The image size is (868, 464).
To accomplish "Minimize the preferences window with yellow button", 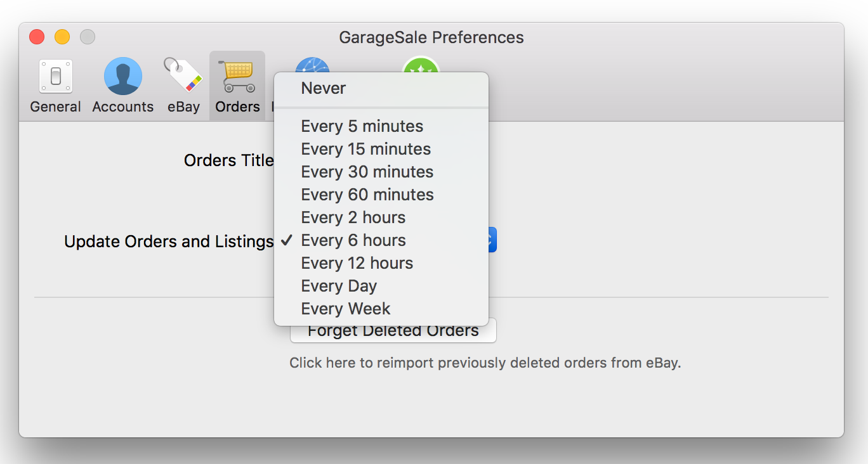I will pos(62,37).
